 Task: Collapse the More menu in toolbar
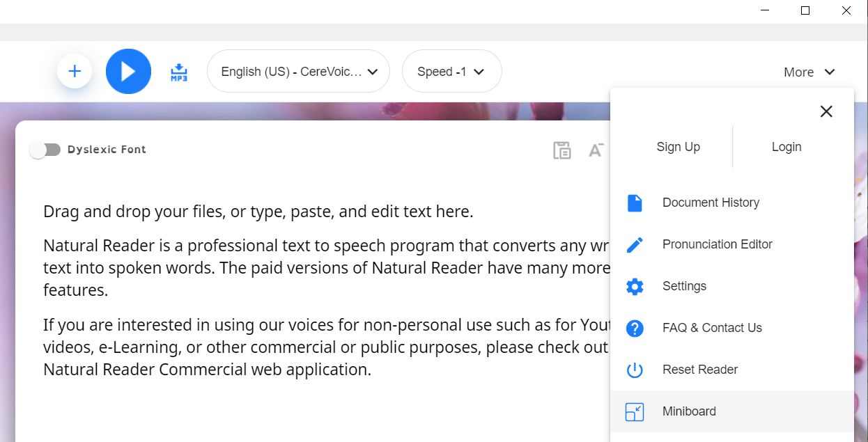coord(809,72)
